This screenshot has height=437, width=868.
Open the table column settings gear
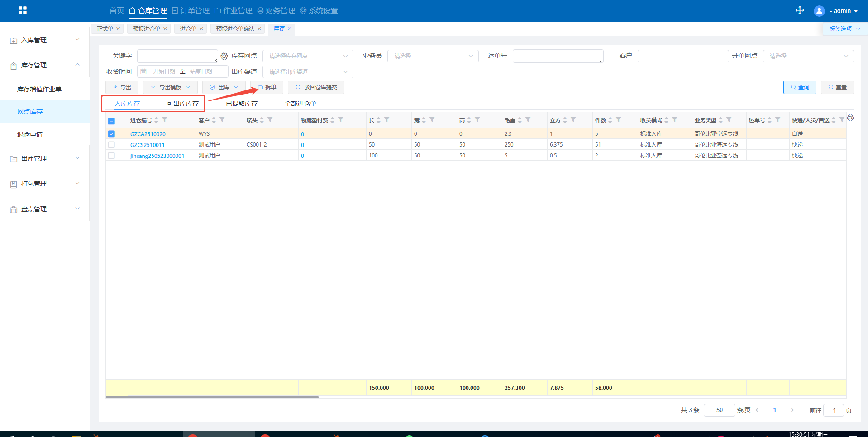coord(850,118)
